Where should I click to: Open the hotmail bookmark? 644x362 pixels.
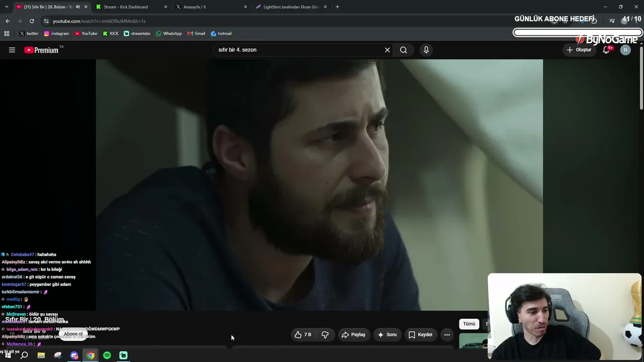point(221,34)
